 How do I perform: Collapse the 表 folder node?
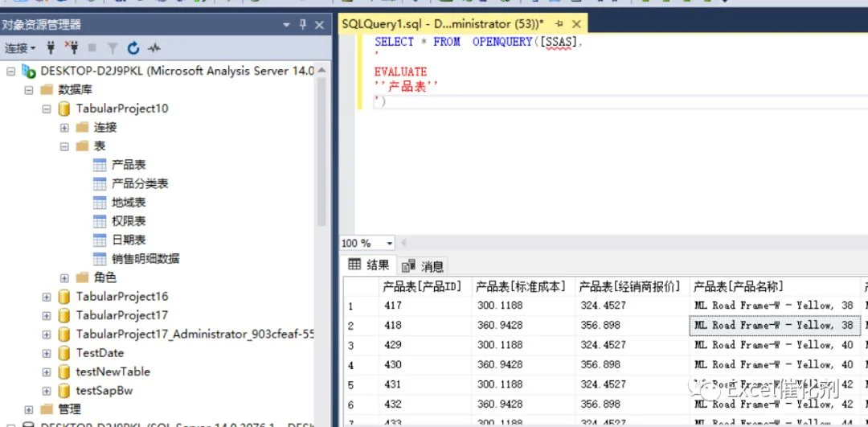64,147
